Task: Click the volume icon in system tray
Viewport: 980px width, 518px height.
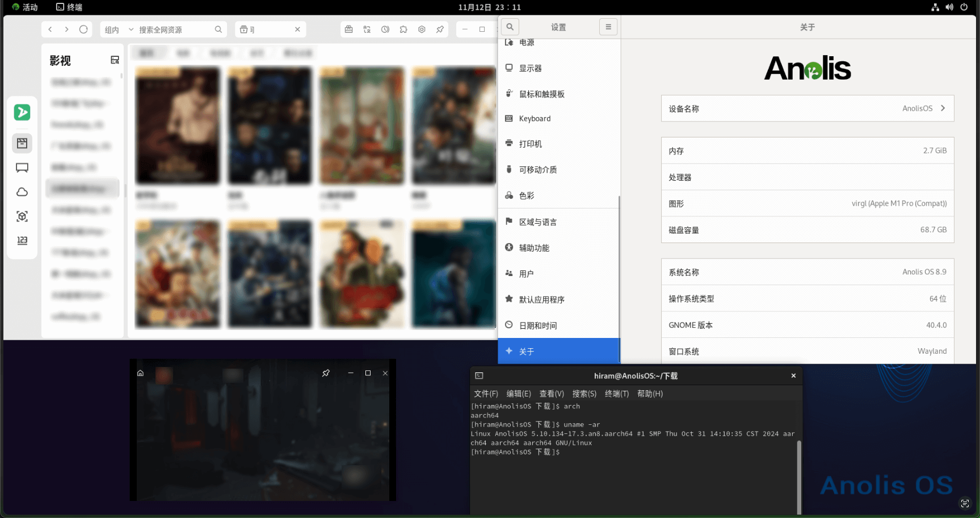Action: coord(949,7)
